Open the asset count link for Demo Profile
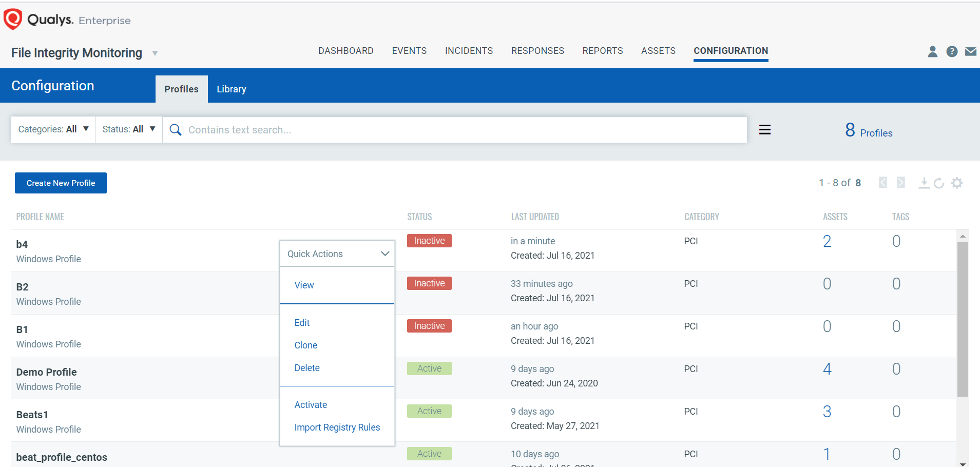 tap(827, 369)
